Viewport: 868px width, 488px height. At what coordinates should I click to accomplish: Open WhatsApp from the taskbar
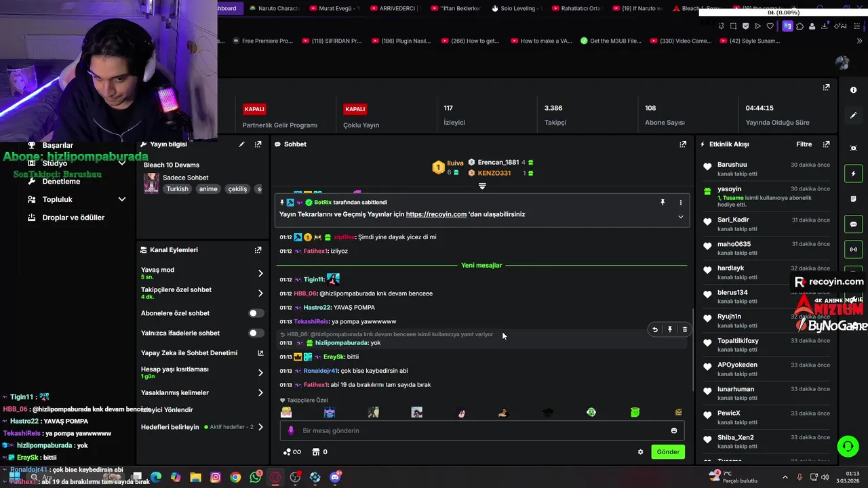click(256, 477)
